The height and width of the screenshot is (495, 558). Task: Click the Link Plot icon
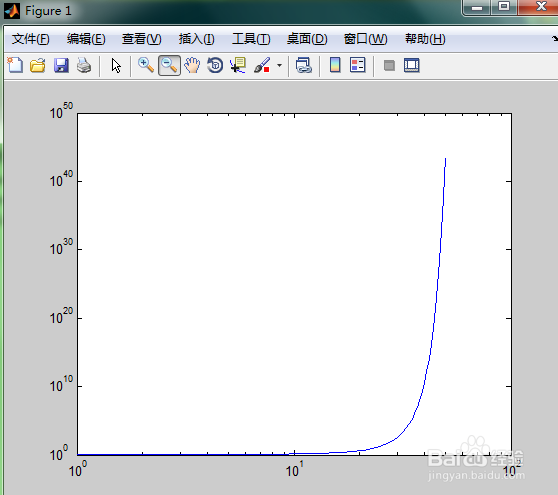[x=304, y=65]
